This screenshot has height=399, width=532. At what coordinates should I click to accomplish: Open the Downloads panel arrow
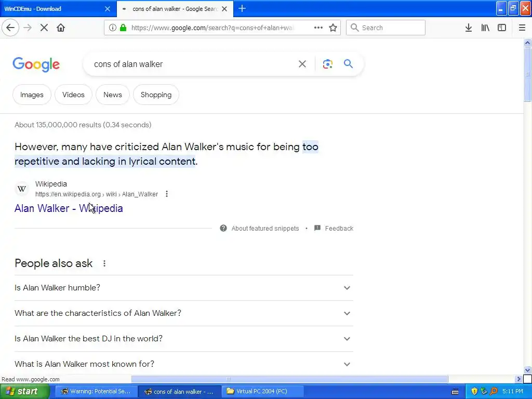coord(469,28)
